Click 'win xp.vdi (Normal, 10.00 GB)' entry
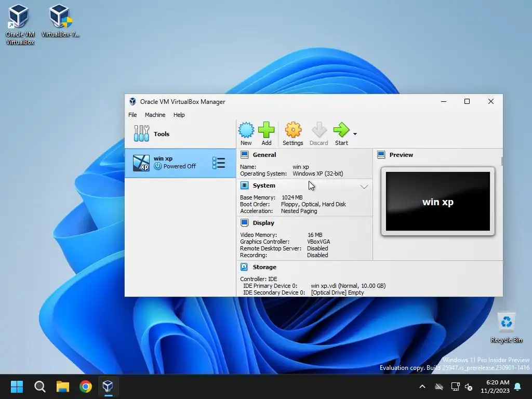532x399 pixels. 348,286
